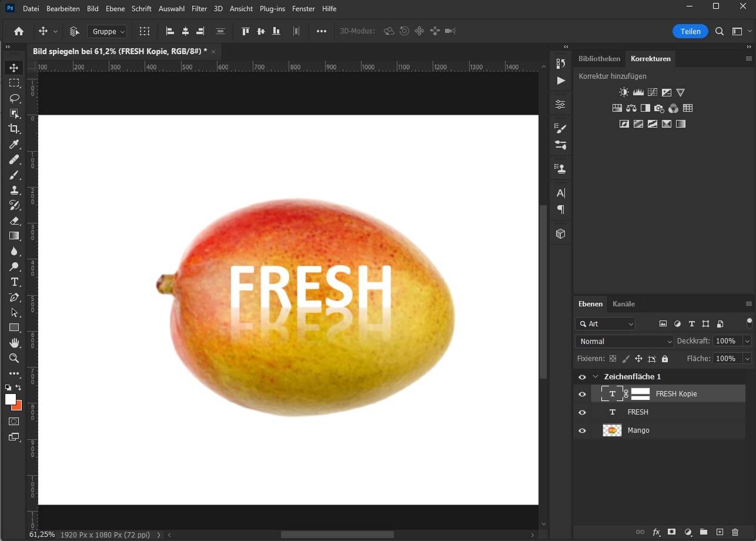Select the Type tool
This screenshot has width=756, height=541.
pos(14,282)
